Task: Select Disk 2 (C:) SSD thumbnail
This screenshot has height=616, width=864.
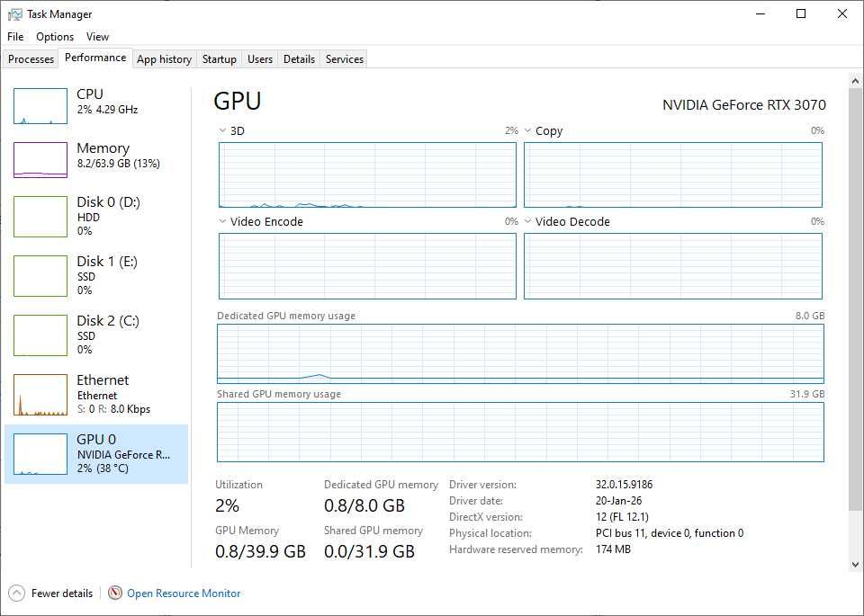Action: [40, 335]
